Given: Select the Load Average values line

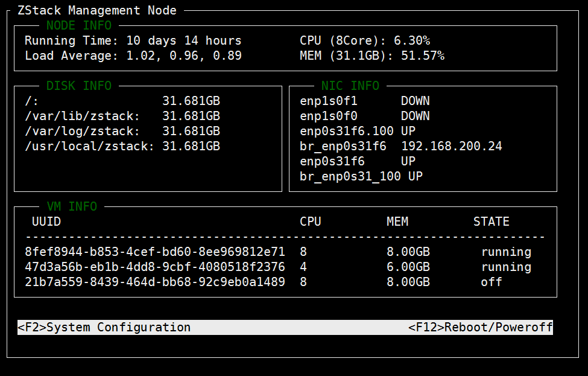Looking at the screenshot, I should (x=133, y=56).
